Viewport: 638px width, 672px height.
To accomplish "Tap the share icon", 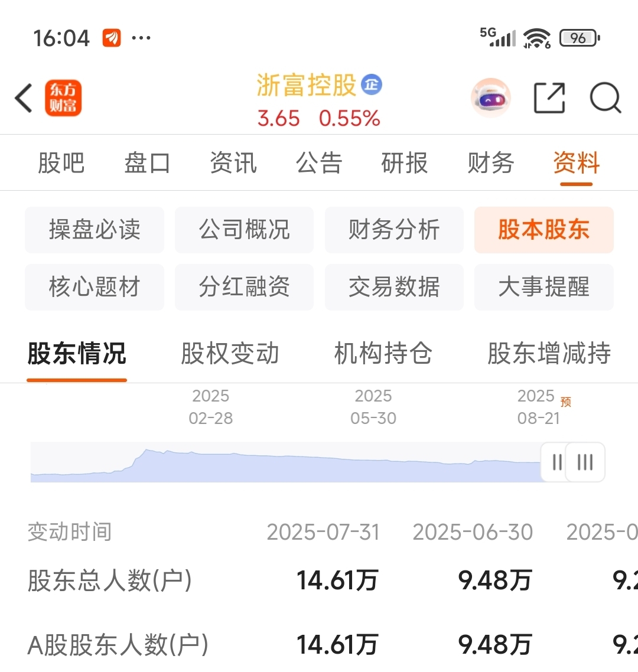I will click(549, 97).
